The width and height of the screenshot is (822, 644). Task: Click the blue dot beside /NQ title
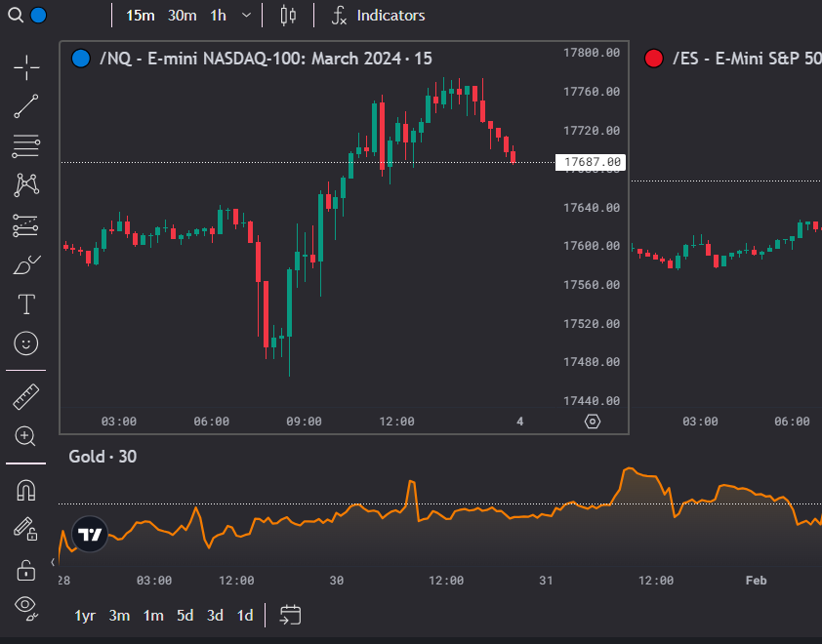click(81, 59)
